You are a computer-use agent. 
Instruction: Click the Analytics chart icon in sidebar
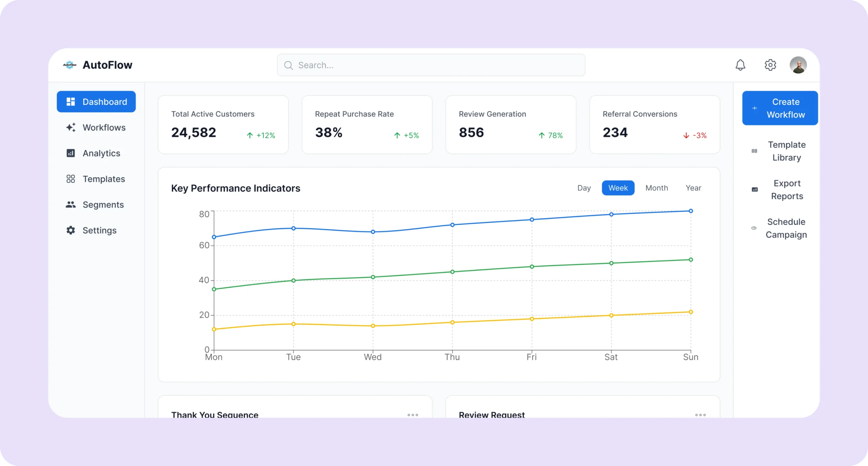click(71, 153)
